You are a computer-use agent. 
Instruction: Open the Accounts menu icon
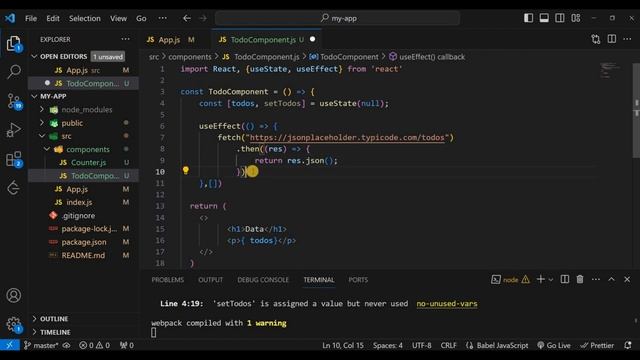(13, 295)
